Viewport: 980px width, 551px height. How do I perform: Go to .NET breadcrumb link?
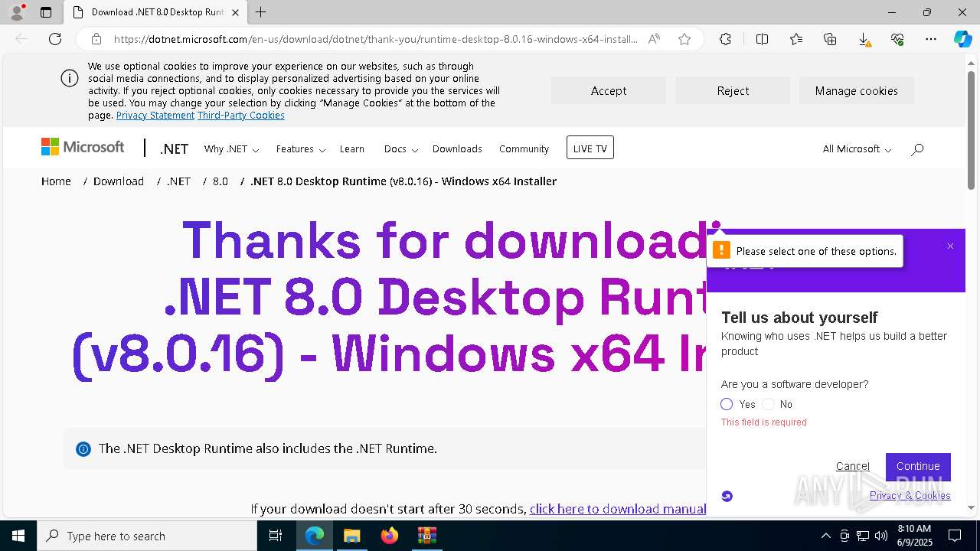(178, 181)
